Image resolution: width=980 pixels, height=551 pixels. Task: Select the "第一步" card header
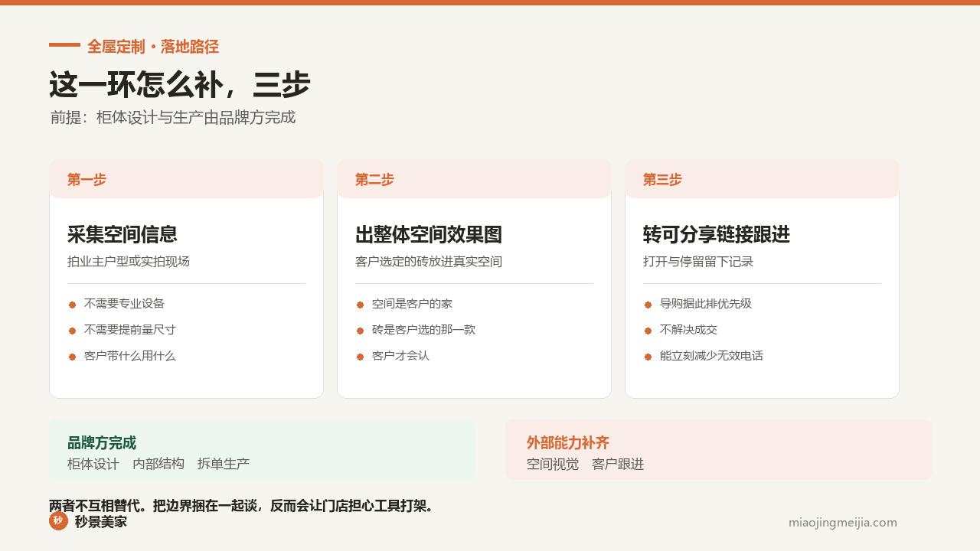point(186,179)
